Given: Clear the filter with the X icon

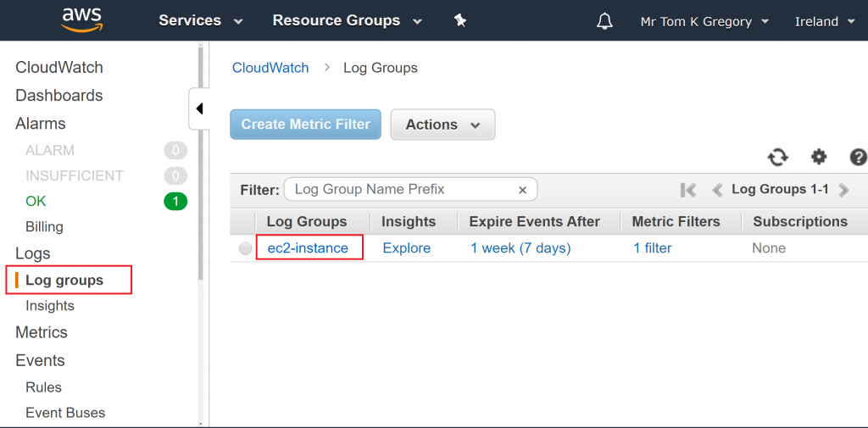Looking at the screenshot, I should 522,190.
